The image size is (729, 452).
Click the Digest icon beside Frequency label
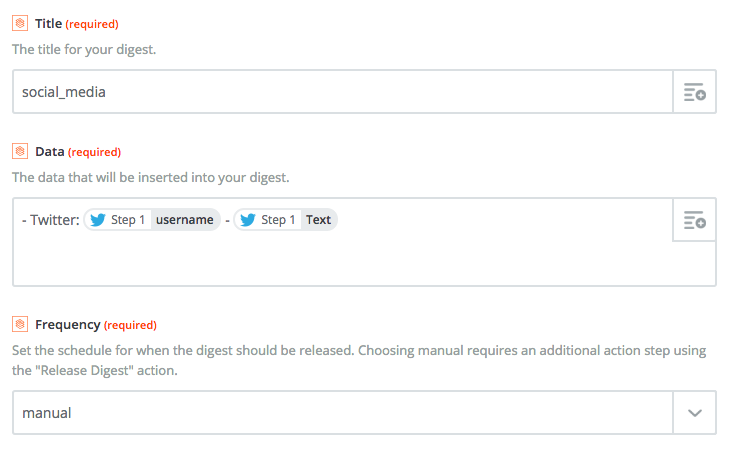click(x=20, y=324)
